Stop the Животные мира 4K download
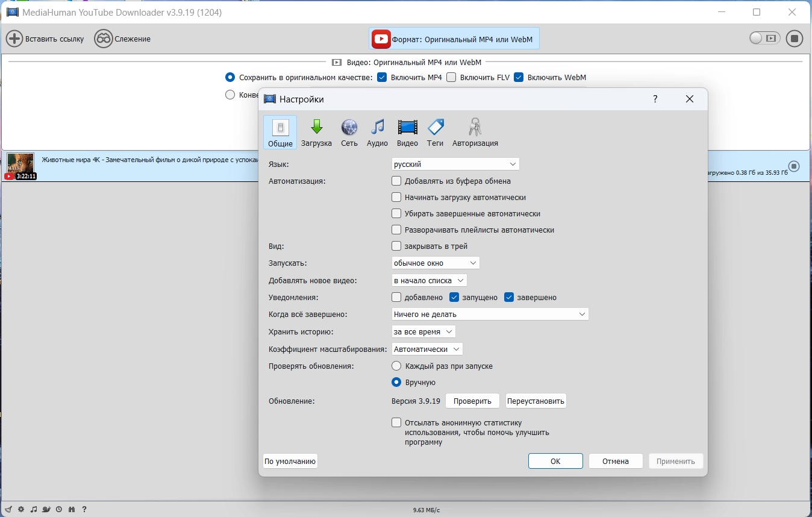The width and height of the screenshot is (812, 517). click(794, 166)
